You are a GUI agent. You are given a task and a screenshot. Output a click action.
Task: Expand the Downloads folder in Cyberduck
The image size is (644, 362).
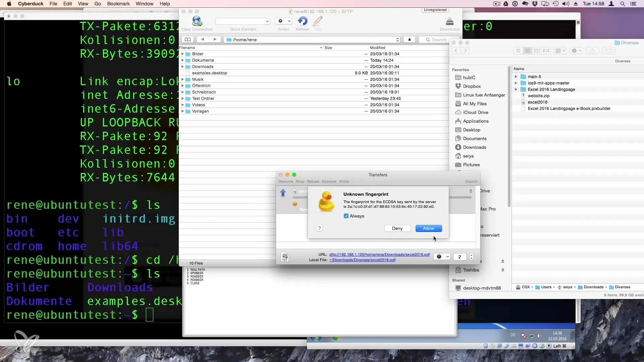coord(182,67)
